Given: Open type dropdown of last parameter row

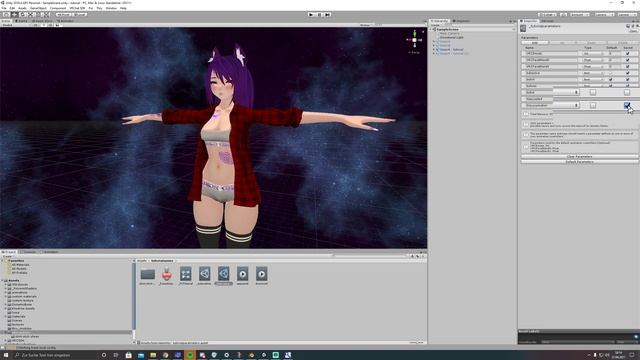Looking at the screenshot, I should 567,105.
